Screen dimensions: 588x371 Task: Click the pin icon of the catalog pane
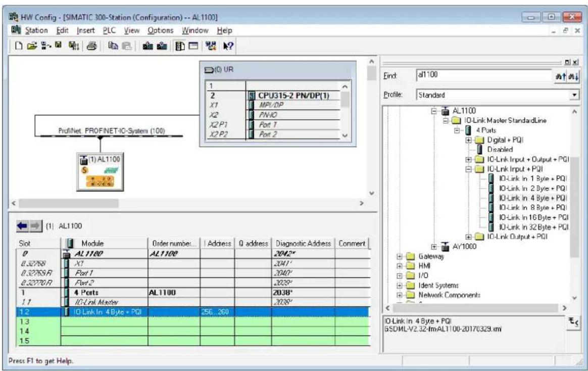(x=568, y=62)
